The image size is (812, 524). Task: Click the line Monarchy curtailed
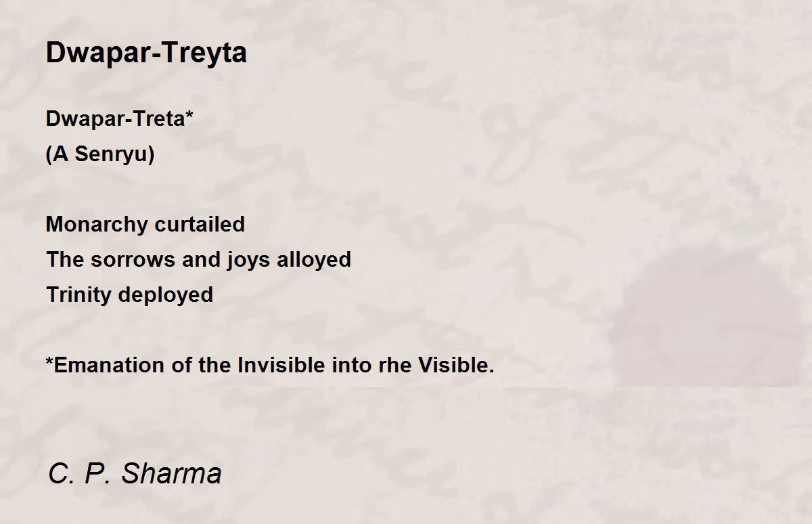point(145,225)
